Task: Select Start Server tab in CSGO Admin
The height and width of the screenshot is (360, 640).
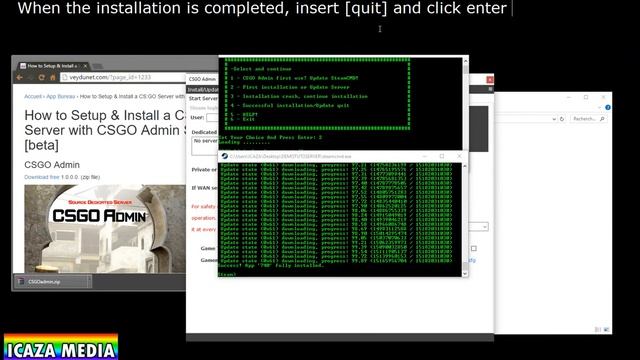Action: click(x=203, y=98)
